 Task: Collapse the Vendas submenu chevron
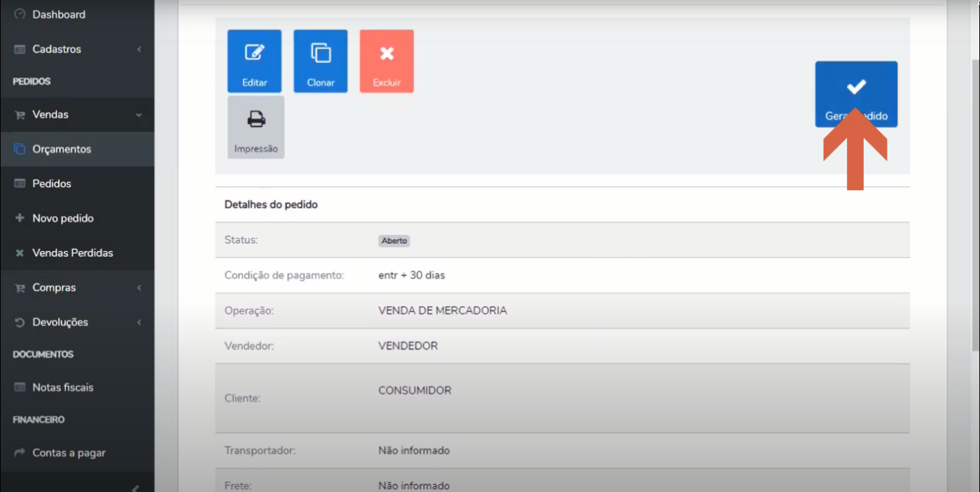(139, 115)
